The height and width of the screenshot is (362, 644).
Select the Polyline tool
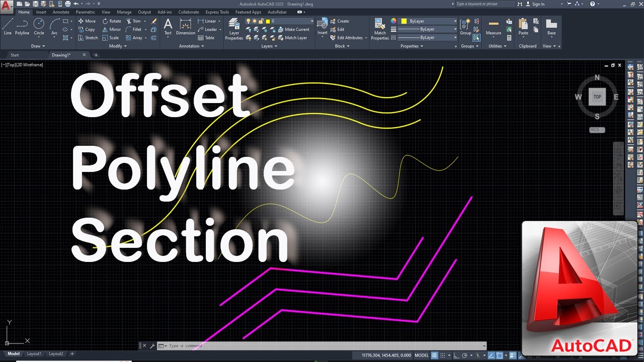22,27
